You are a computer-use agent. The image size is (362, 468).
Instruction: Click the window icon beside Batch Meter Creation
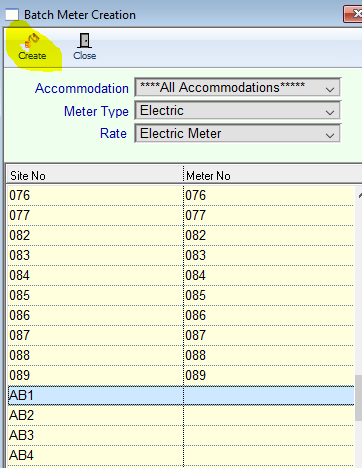pos(12,15)
